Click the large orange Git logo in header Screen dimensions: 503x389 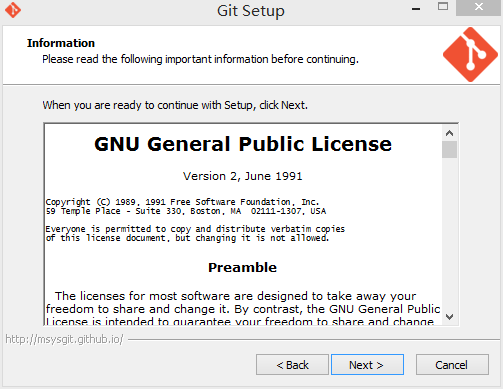(470, 54)
